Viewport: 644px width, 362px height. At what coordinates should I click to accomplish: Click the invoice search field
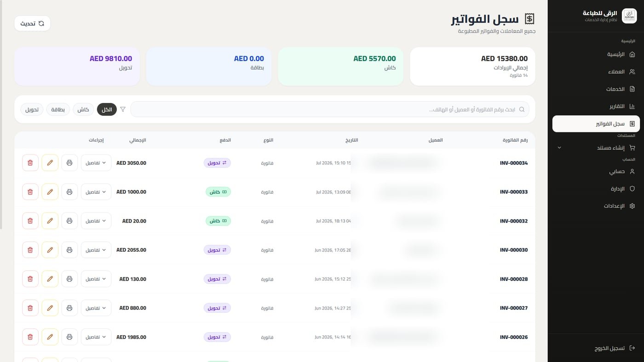pos(330,109)
